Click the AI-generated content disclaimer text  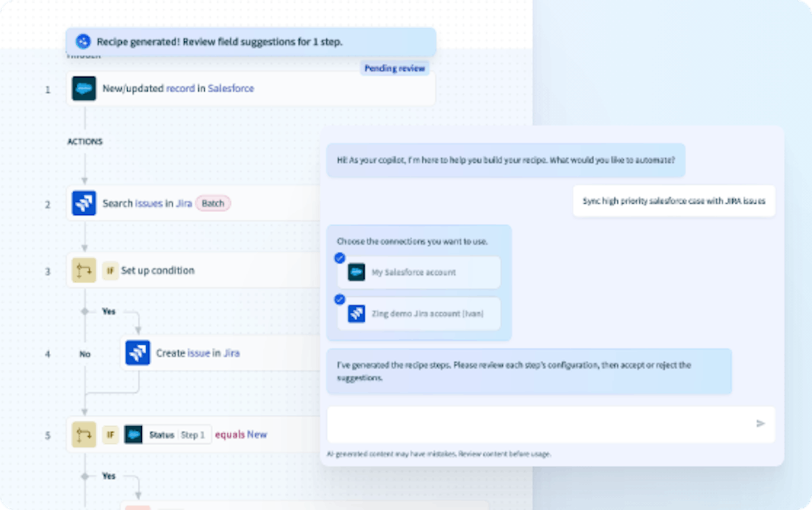coord(439,454)
